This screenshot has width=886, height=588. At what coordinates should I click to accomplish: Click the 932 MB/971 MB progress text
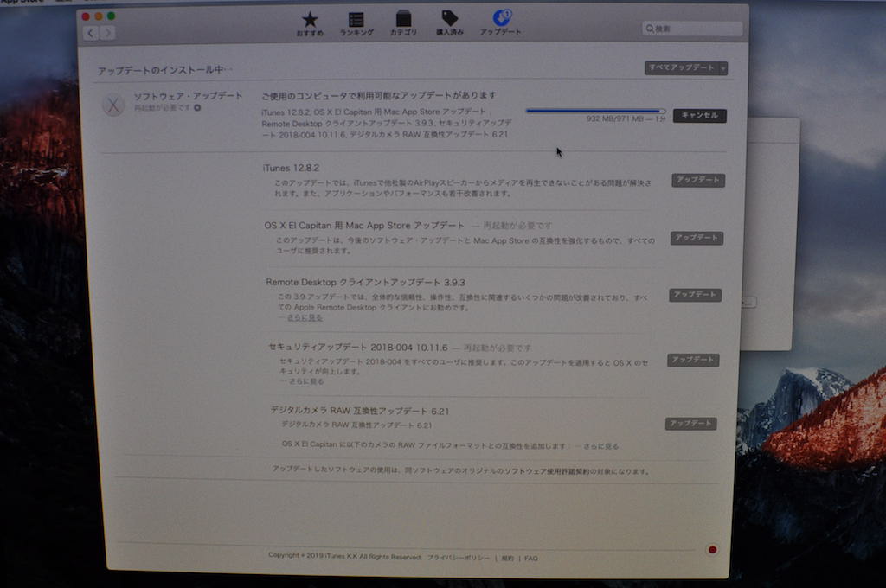coord(626,118)
